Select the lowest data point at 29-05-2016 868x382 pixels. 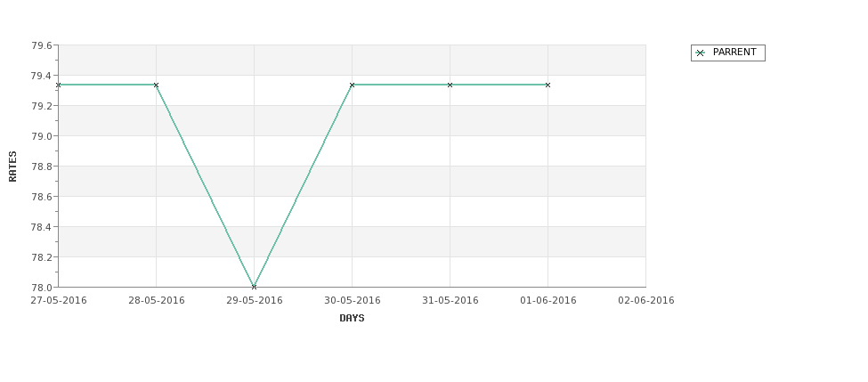point(254,287)
